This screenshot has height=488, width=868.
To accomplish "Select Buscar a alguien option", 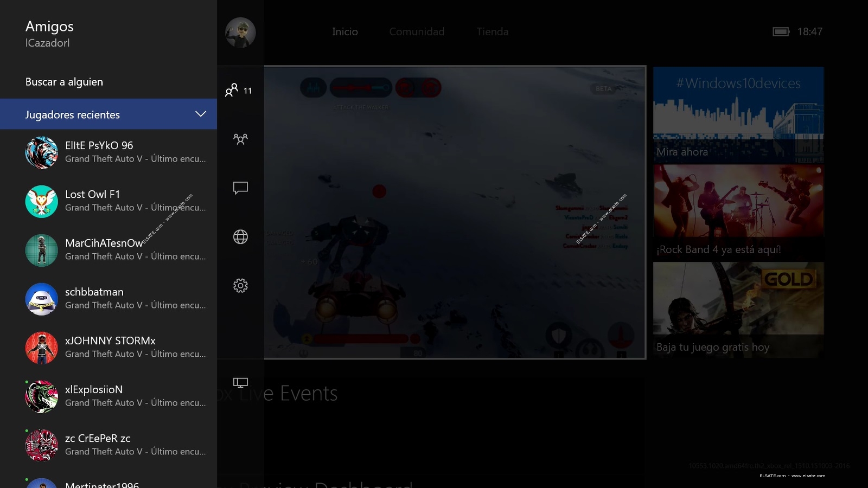I will pos(64,82).
